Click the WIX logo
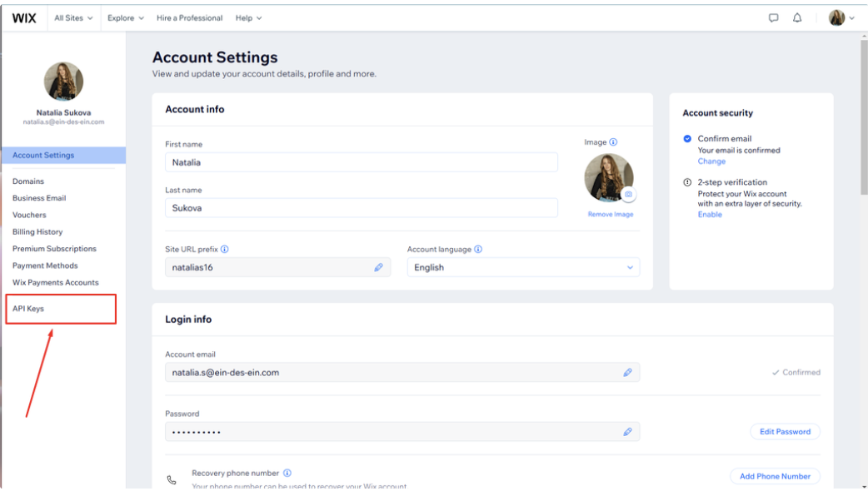The width and height of the screenshot is (868, 491). point(24,17)
